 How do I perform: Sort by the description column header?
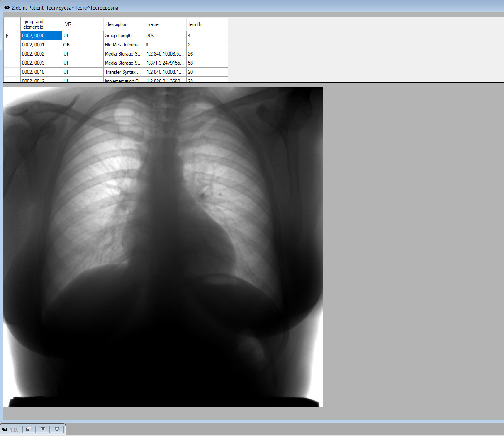tap(124, 24)
